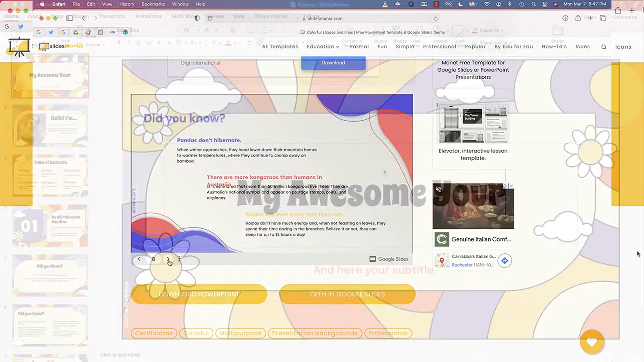
Task: Open the B favorite icon in the bookmarks bar
Action: point(100,32)
